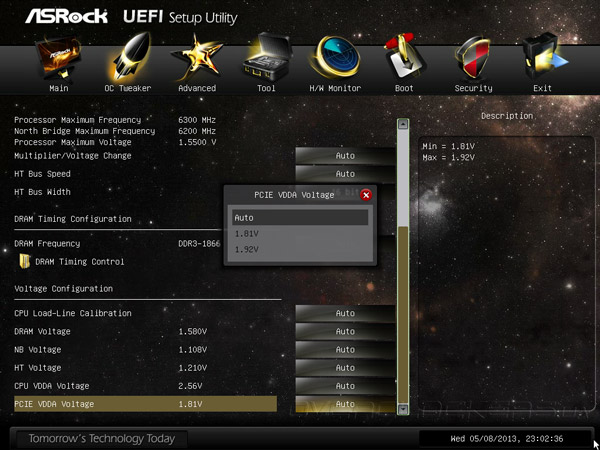Viewport: 600px width, 450px height.
Task: Open the Advanced star icon
Action: point(197,56)
